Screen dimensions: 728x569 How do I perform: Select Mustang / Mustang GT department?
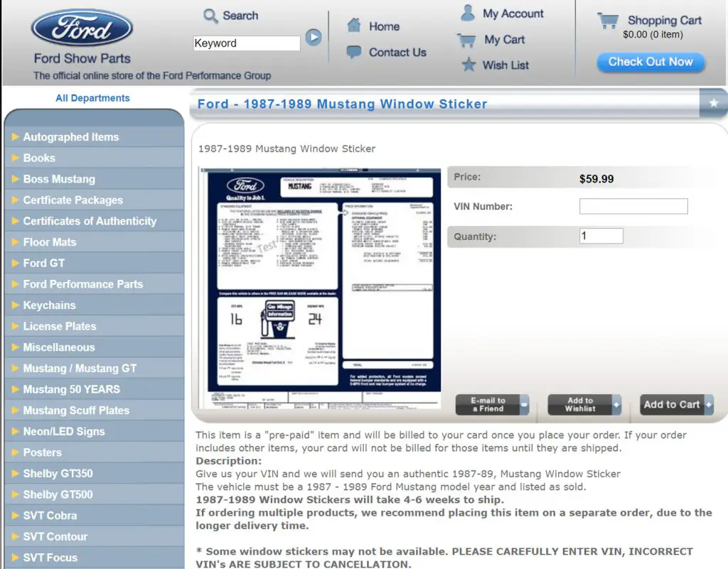(80, 368)
